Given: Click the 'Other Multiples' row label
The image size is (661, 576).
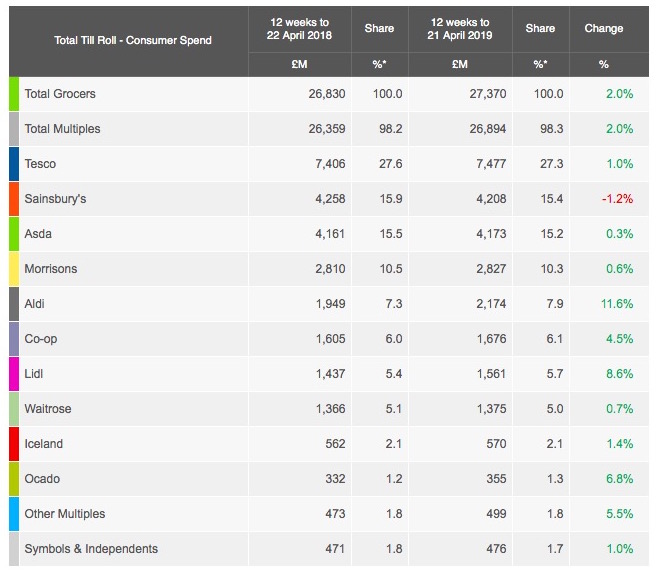Looking at the screenshot, I should [64, 514].
